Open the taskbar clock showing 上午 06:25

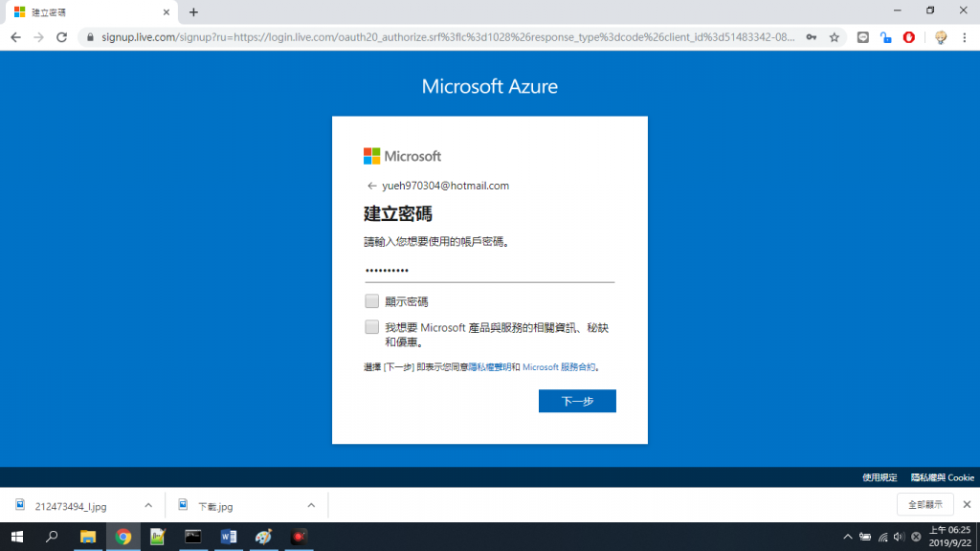(949, 537)
